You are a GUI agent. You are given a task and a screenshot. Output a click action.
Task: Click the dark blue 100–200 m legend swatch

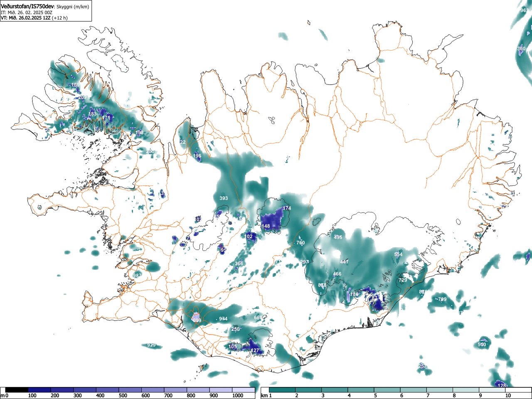39,390
